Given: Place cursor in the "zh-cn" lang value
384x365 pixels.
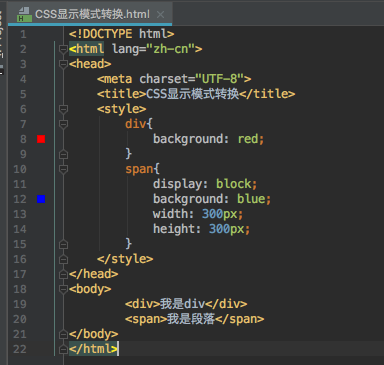Looking at the screenshot, I should tap(171, 49).
